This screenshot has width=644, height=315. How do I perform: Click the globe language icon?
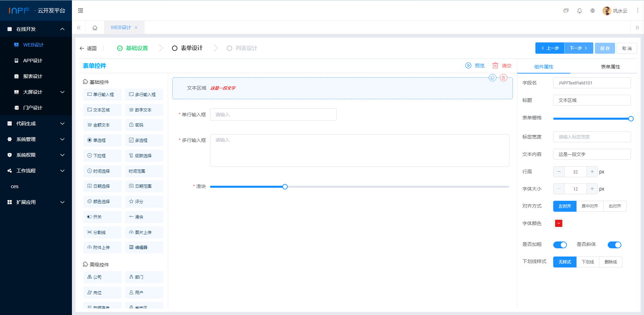point(593,11)
